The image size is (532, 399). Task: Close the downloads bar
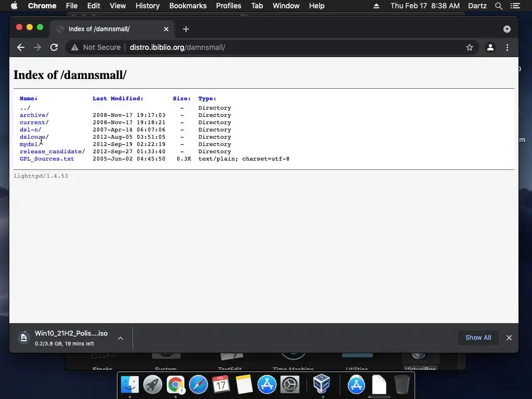coord(509,338)
